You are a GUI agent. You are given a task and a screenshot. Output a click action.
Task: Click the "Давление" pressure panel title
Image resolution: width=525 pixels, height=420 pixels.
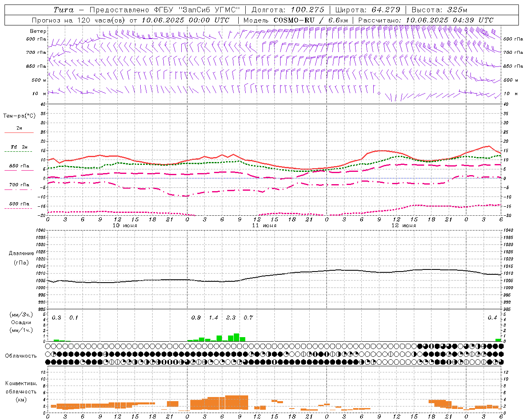click(x=21, y=253)
